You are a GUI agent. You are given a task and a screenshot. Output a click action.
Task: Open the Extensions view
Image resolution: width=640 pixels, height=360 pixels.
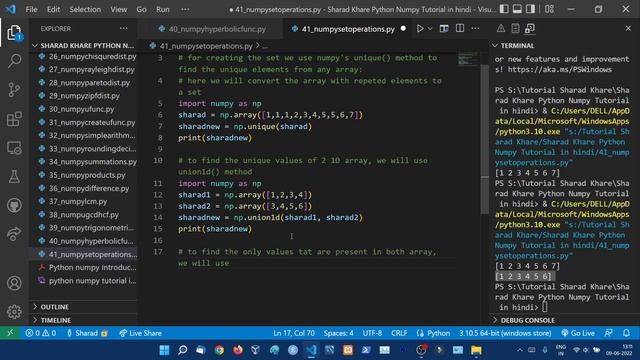click(x=14, y=119)
